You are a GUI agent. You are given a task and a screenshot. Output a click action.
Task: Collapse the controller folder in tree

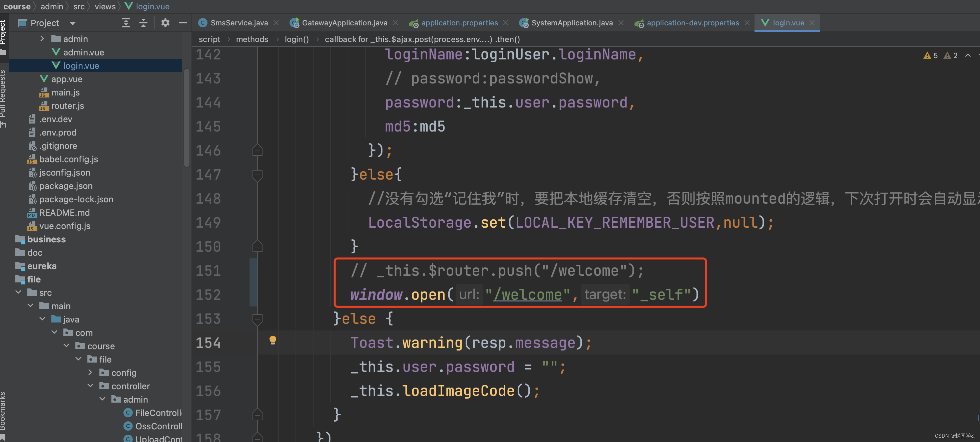(x=90, y=386)
